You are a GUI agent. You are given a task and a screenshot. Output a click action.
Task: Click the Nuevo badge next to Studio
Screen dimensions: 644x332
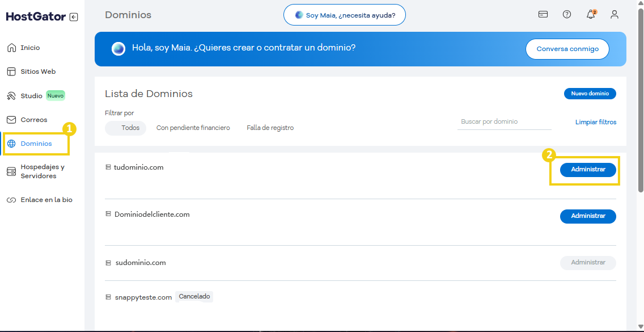pos(56,95)
